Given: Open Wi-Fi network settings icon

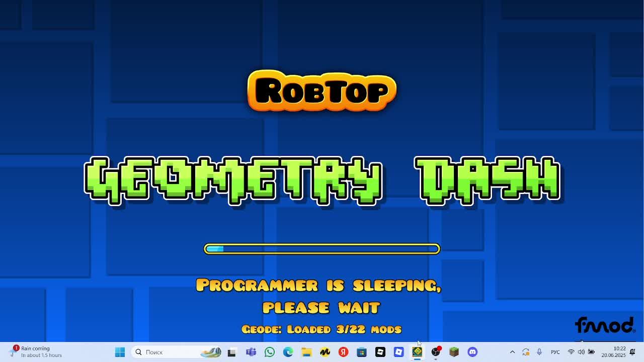Looking at the screenshot, I should click(571, 352).
